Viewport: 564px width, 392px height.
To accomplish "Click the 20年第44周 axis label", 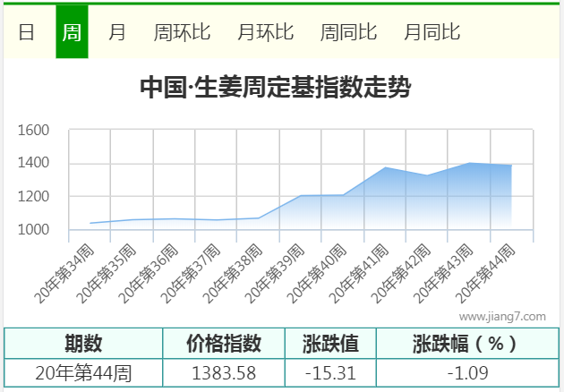I will pyautogui.click(x=485, y=273).
